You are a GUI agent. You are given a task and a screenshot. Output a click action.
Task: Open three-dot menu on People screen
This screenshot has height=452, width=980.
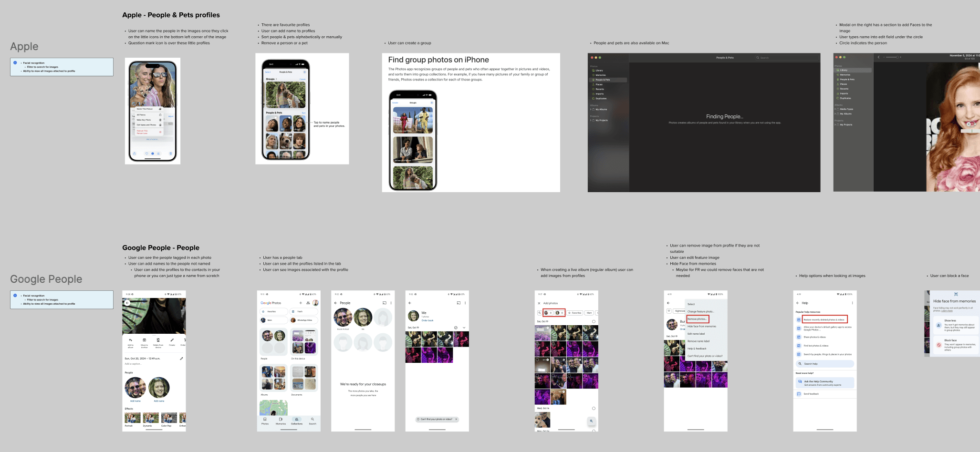pos(391,303)
